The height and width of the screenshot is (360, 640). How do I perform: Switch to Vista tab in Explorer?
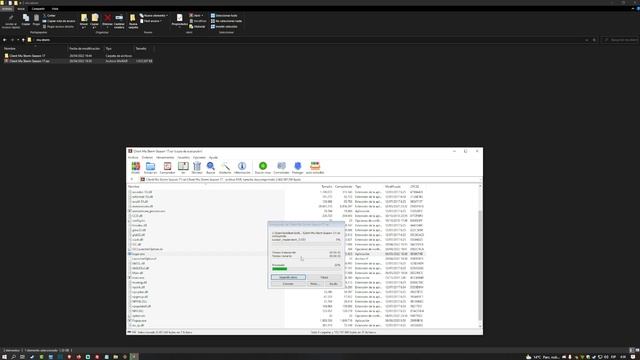tap(55, 9)
